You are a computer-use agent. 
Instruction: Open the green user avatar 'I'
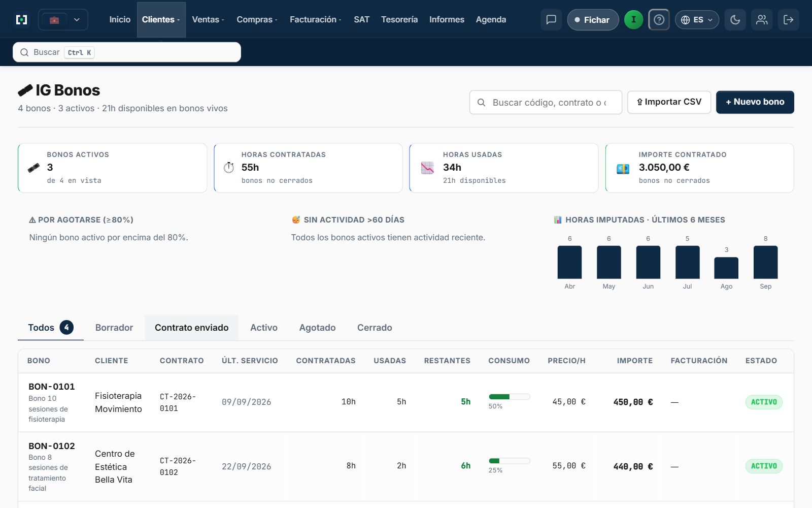pyautogui.click(x=633, y=20)
